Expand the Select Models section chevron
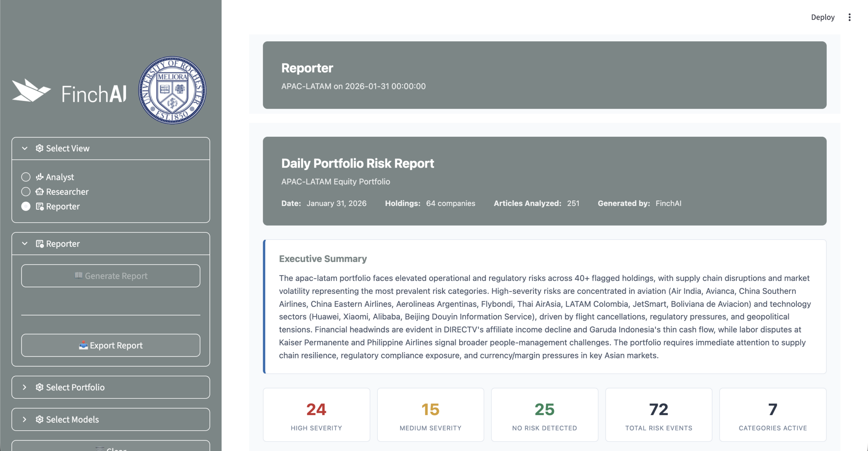 [x=24, y=419]
